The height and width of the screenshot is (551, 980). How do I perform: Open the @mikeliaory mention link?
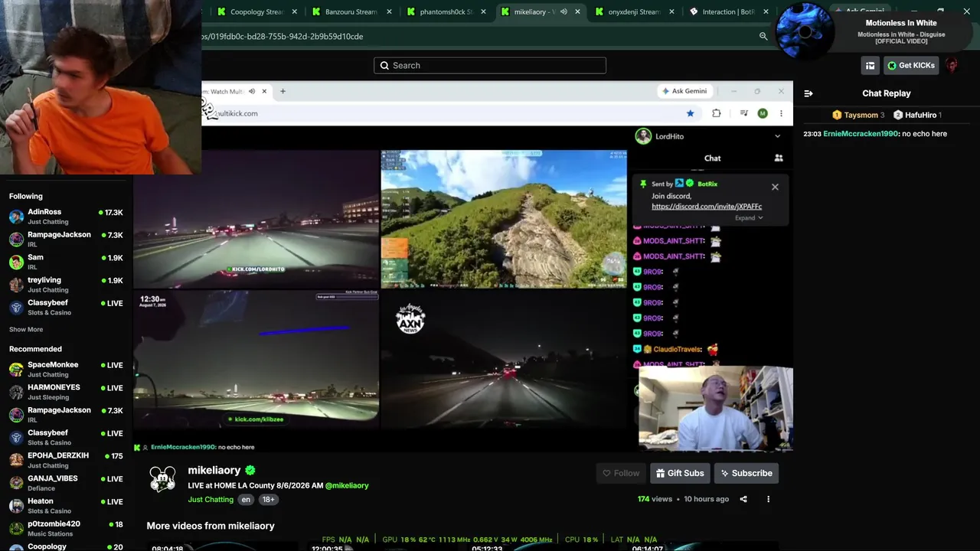(x=347, y=486)
